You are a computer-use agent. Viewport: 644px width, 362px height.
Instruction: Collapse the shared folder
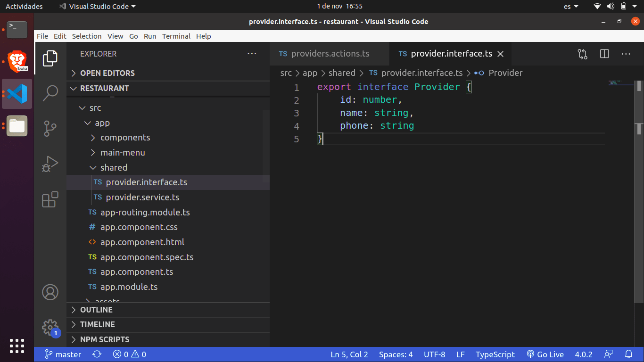pyautogui.click(x=113, y=167)
